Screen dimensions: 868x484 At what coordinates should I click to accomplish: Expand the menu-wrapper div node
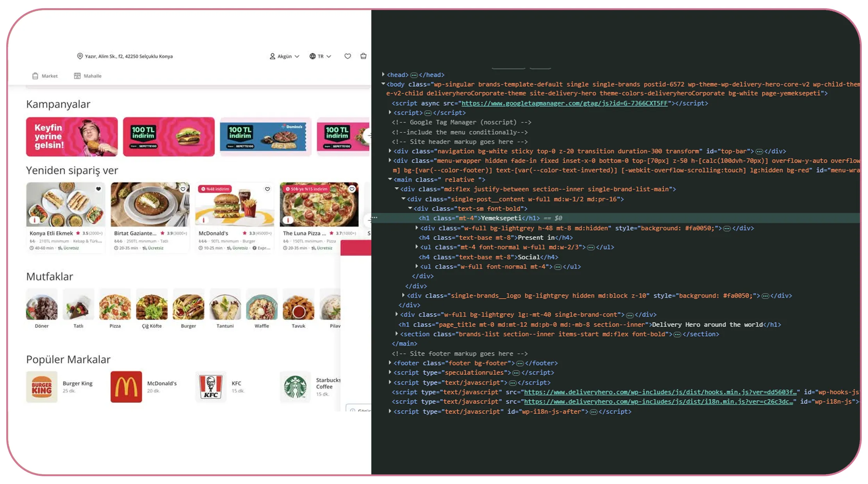coord(390,160)
